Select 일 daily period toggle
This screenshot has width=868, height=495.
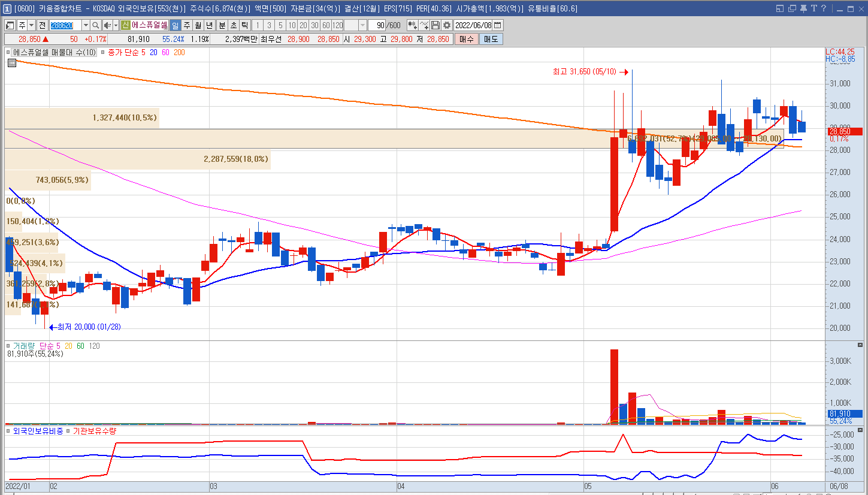pos(175,25)
